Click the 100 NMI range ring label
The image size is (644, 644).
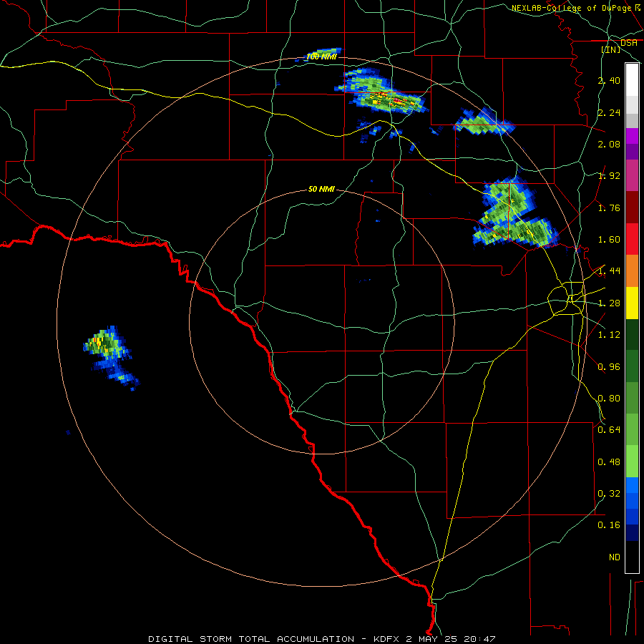coord(321,57)
